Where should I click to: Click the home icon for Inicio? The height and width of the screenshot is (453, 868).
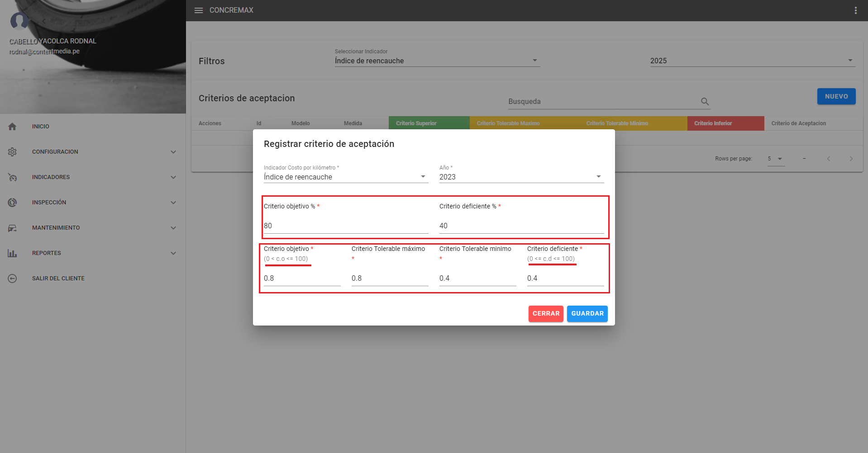(12, 127)
